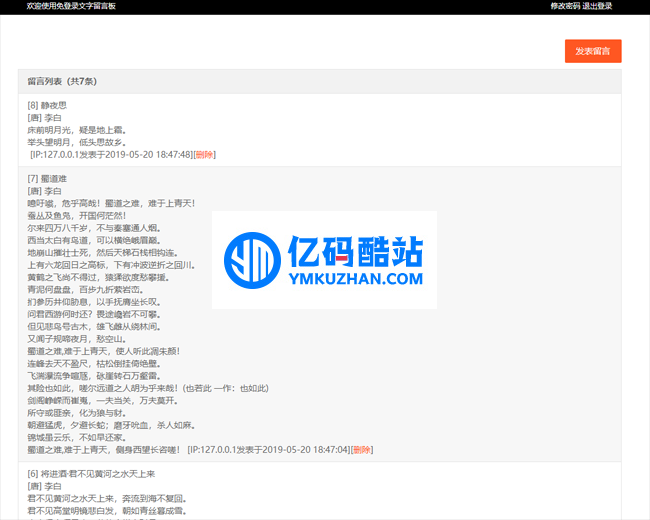Click the header text 欢迎使用免登录文字留言板
Image resolution: width=650 pixels, height=520 pixels.
[71, 6]
